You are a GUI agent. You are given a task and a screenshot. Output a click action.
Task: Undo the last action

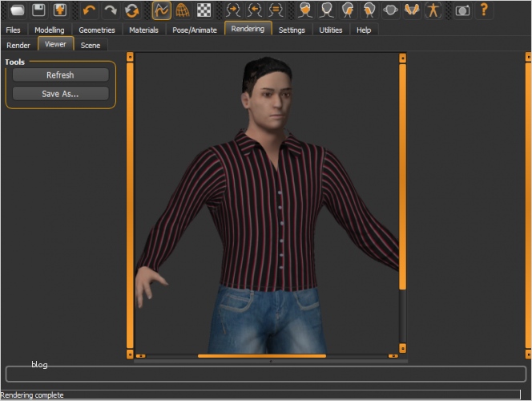coord(89,10)
